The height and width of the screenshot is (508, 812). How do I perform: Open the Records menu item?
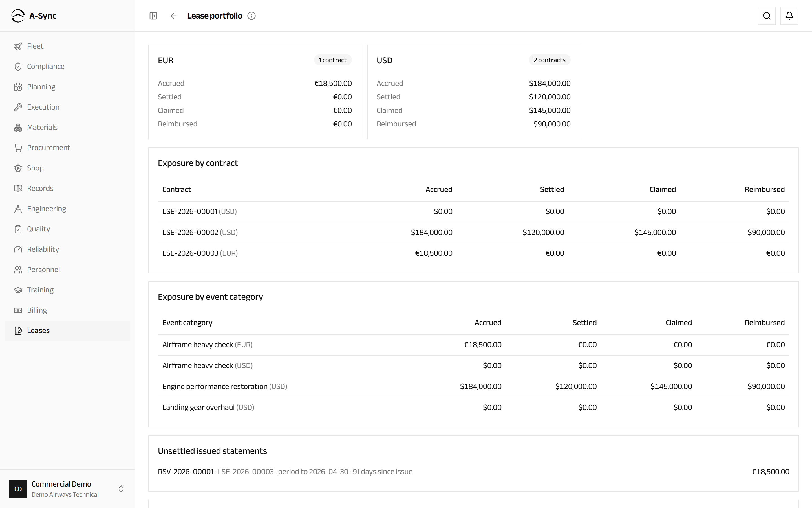tap(67, 189)
